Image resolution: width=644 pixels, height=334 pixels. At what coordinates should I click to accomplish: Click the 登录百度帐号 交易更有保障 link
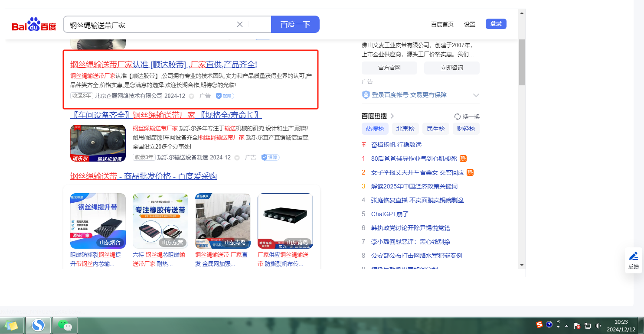[x=409, y=95]
